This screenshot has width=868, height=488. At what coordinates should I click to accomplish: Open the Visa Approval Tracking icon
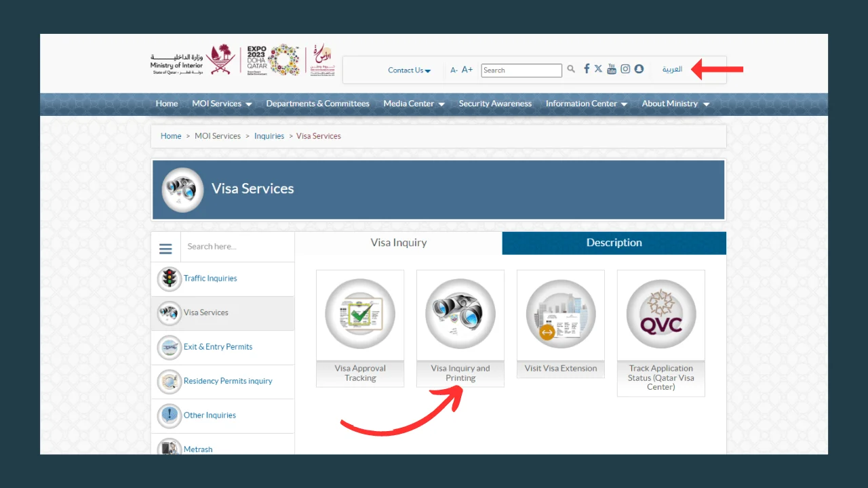tap(360, 314)
